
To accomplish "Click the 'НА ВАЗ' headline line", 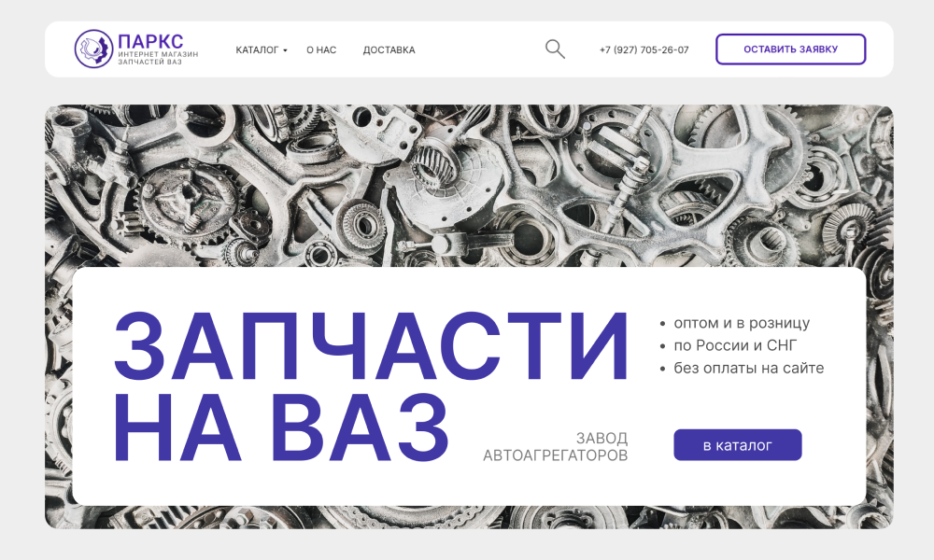I will 280,429.
